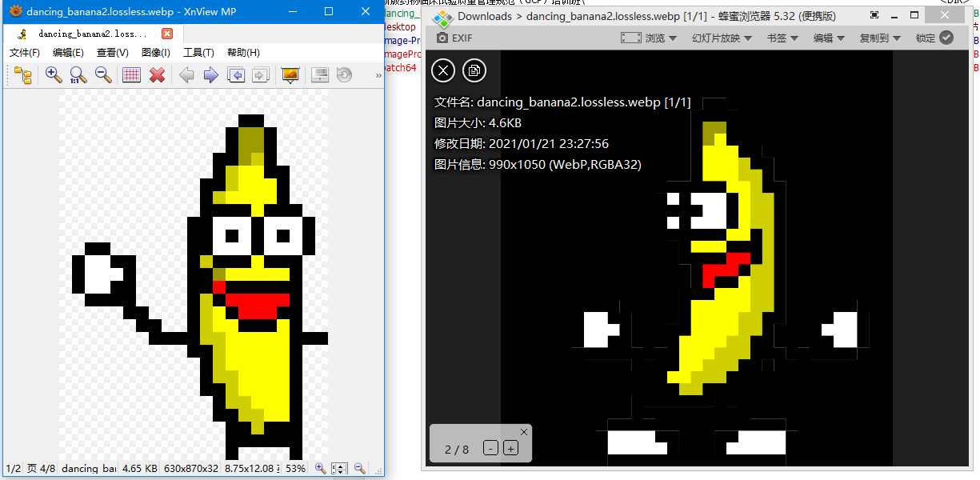This screenshot has height=480, width=980.
Task: Click the EXIF camera button in Honeyview
Action: click(454, 38)
